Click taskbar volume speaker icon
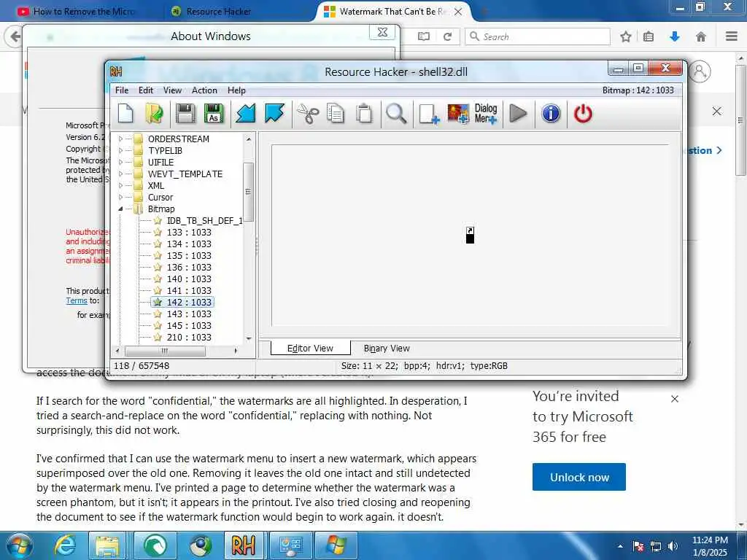747x560 pixels. pos(673,546)
